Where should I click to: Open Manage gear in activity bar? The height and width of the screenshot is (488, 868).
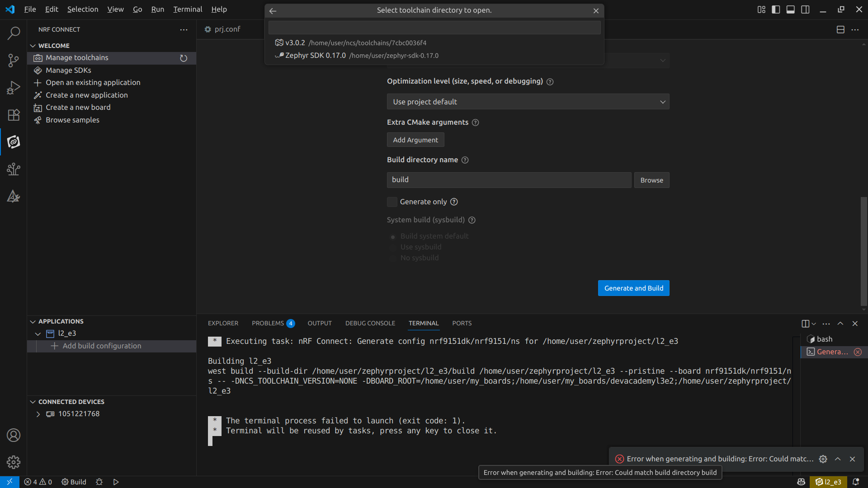point(14,462)
